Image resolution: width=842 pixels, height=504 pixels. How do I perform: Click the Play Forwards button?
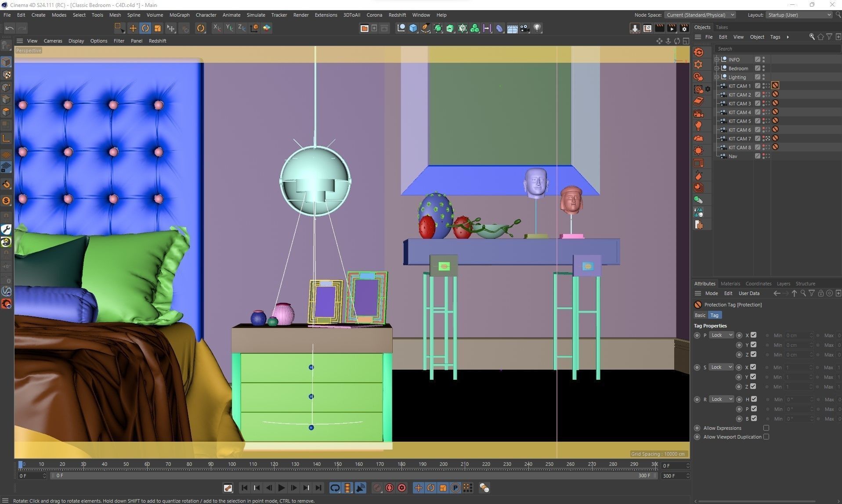coord(282,488)
